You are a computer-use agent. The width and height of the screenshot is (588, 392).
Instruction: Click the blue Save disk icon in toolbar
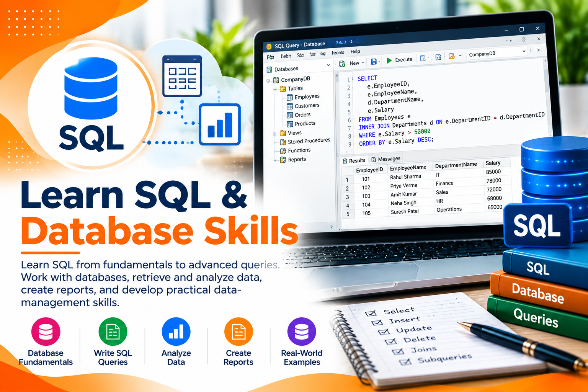374,62
